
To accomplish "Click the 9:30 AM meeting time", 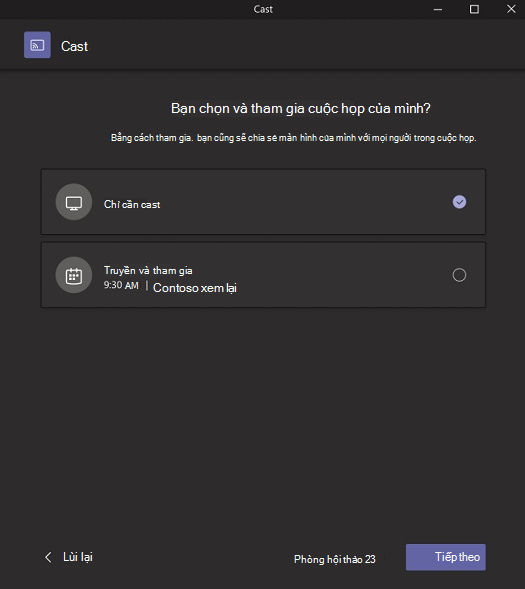I will [x=121, y=285].
